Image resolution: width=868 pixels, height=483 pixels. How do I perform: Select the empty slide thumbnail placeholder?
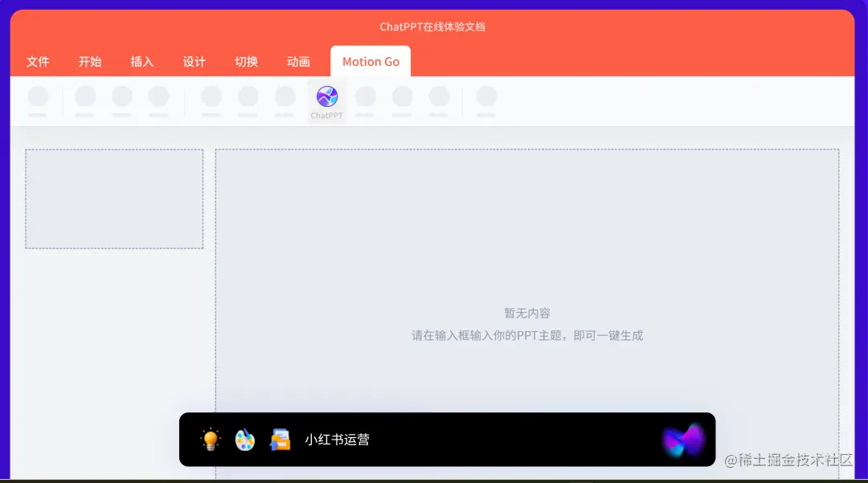(x=114, y=199)
